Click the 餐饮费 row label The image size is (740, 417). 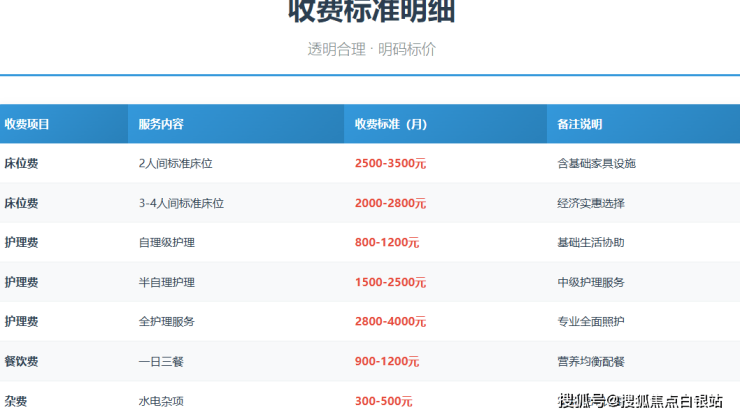coord(21,361)
